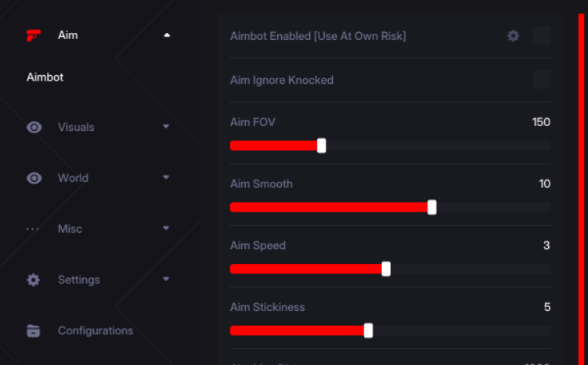Image resolution: width=588 pixels, height=365 pixels.
Task: Click the gear icon beside Settings
Action: 34,280
